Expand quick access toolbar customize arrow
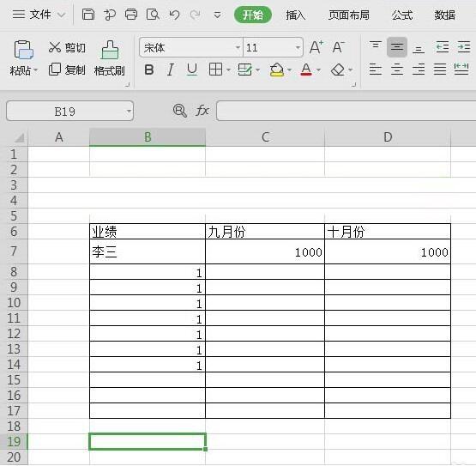The height and width of the screenshot is (466, 476). (217, 15)
